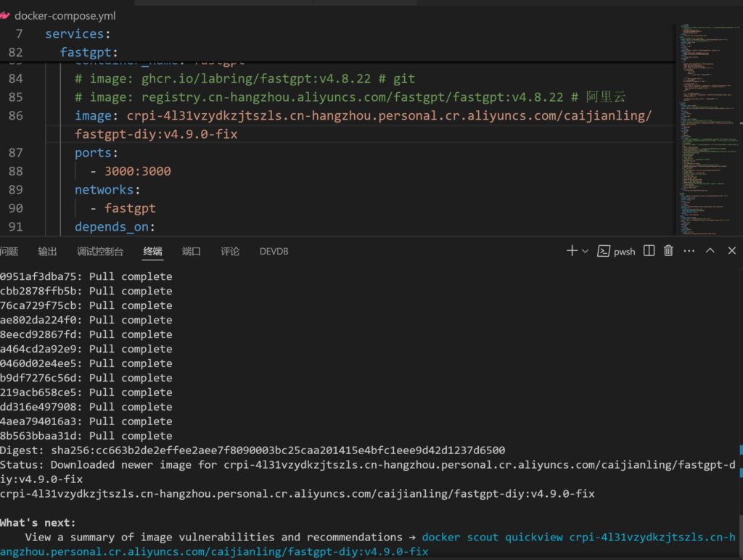
Task: Click the new terminal plus icon
Action: tap(572, 251)
